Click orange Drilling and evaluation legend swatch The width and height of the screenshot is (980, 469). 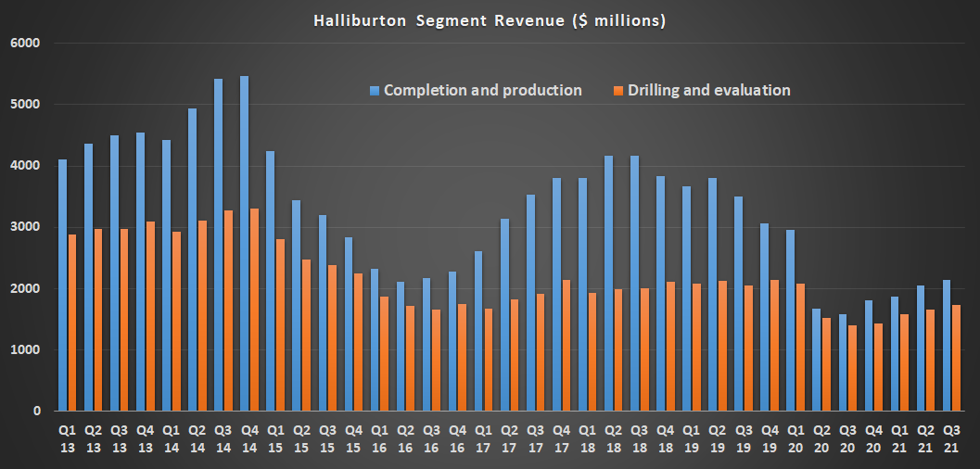(618, 91)
